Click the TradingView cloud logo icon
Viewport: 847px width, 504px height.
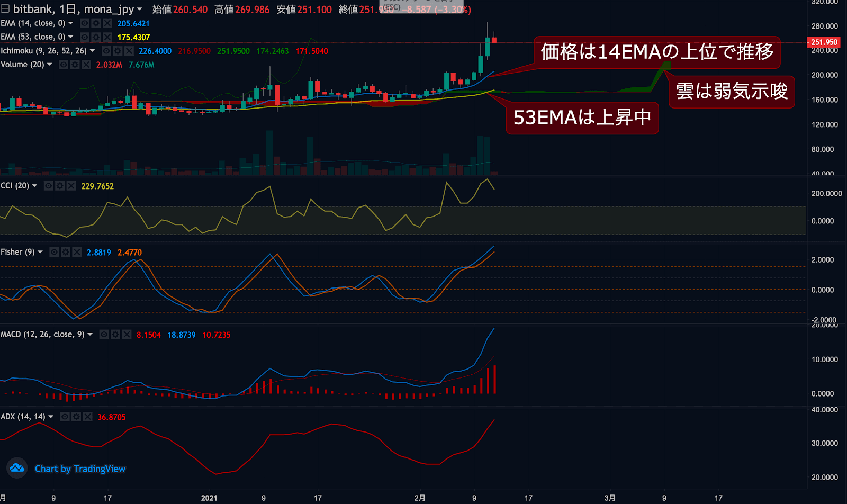17,468
